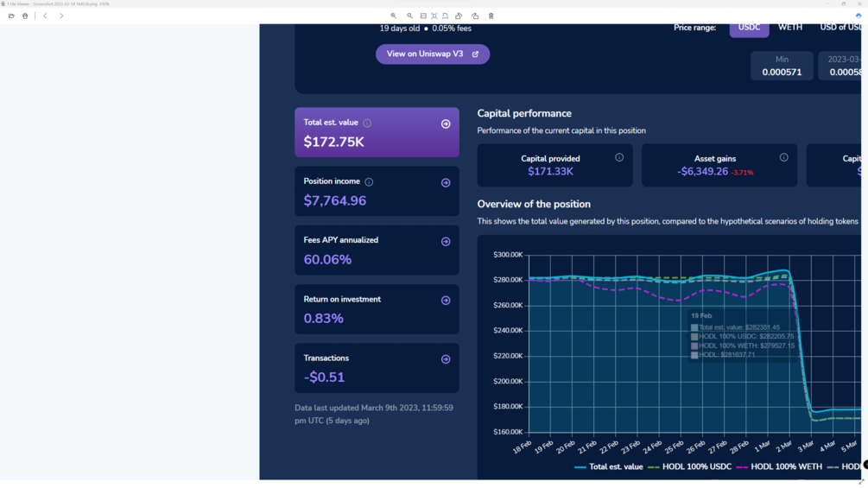This screenshot has height=488, width=868.
Task: Click the Asset gains info icon
Action: [783, 157]
